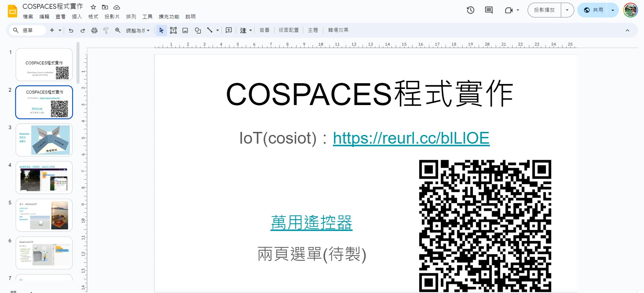
Task: Click the zoom magnifier icon
Action: [x=118, y=30]
